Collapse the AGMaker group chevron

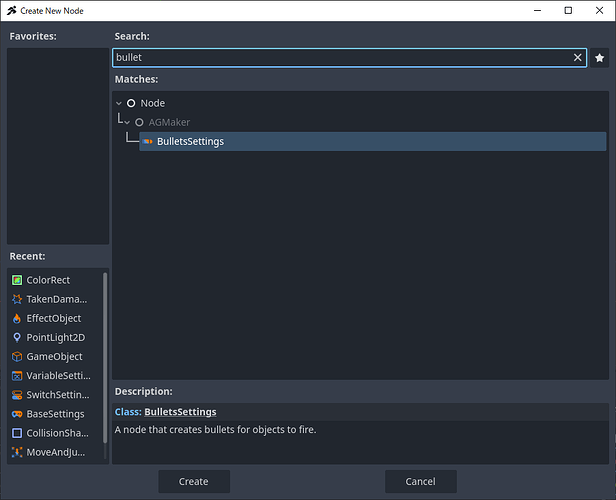pos(127,122)
